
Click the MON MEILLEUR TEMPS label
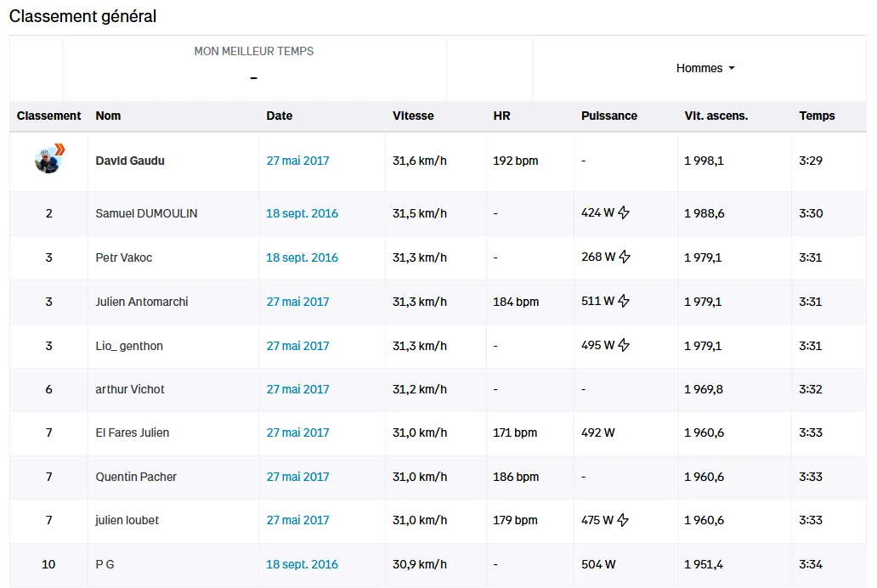(x=253, y=52)
